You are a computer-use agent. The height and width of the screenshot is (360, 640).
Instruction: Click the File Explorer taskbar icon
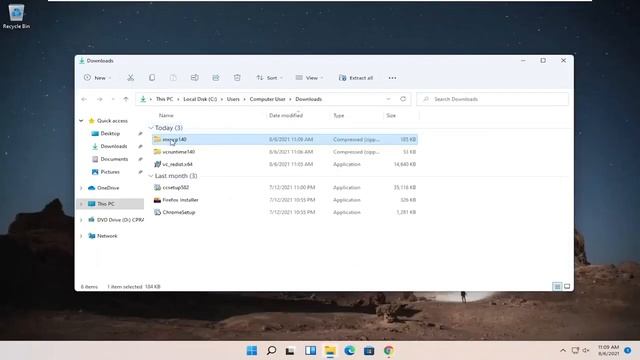pyautogui.click(x=330, y=351)
